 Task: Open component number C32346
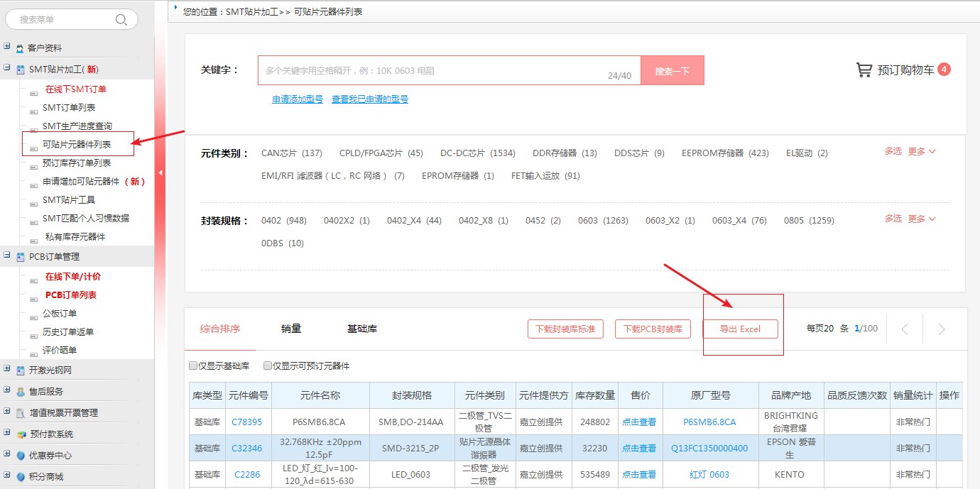pyautogui.click(x=247, y=449)
